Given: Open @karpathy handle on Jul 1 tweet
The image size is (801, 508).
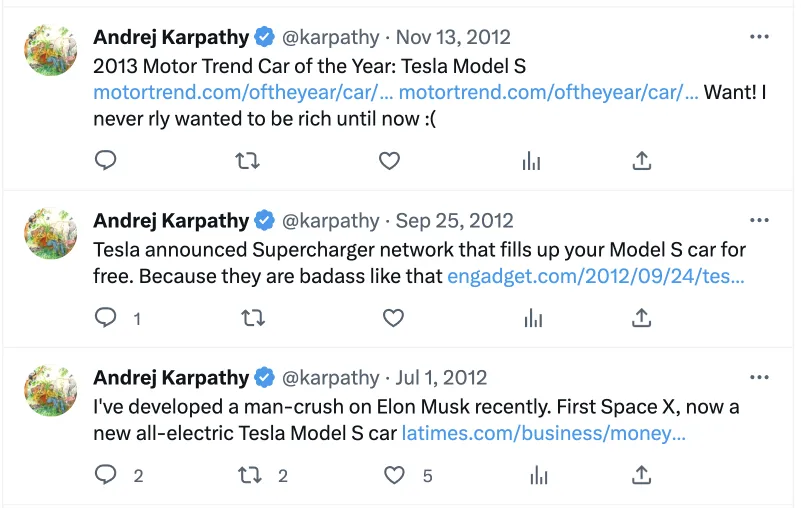Looking at the screenshot, I should click(330, 378).
